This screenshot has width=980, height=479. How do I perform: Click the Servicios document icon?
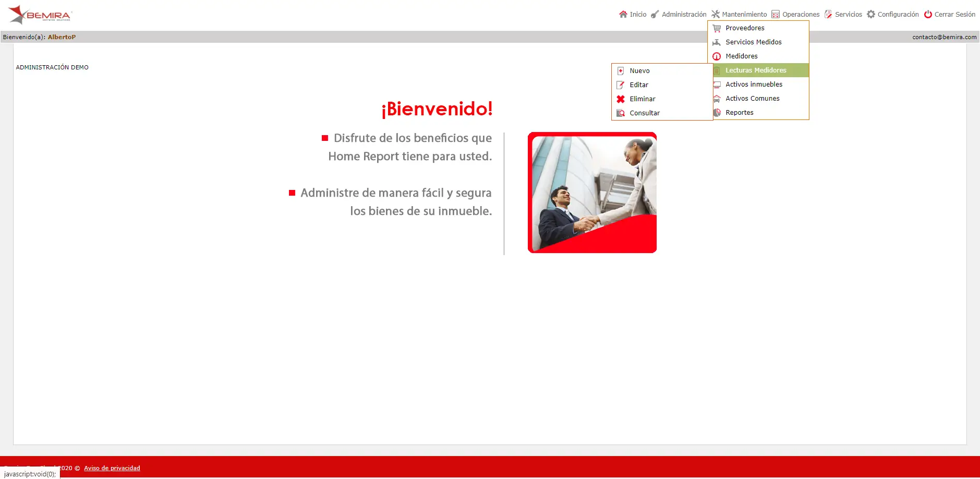tap(828, 14)
